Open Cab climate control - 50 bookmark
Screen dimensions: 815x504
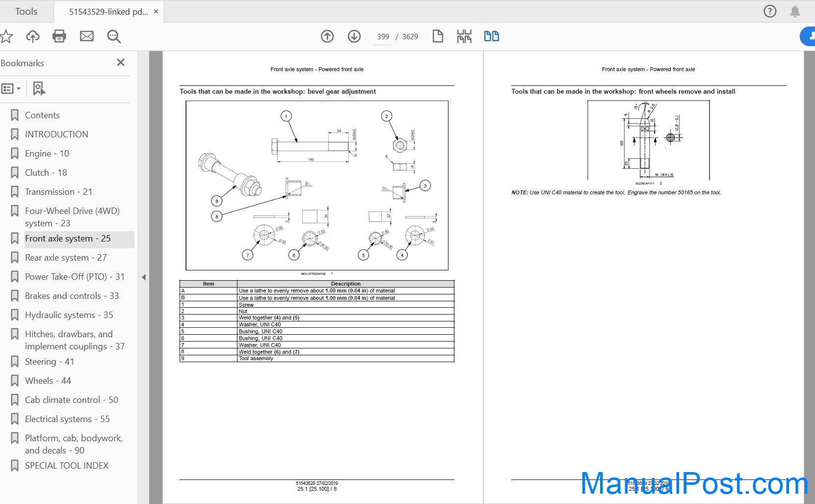pyautogui.click(x=72, y=400)
